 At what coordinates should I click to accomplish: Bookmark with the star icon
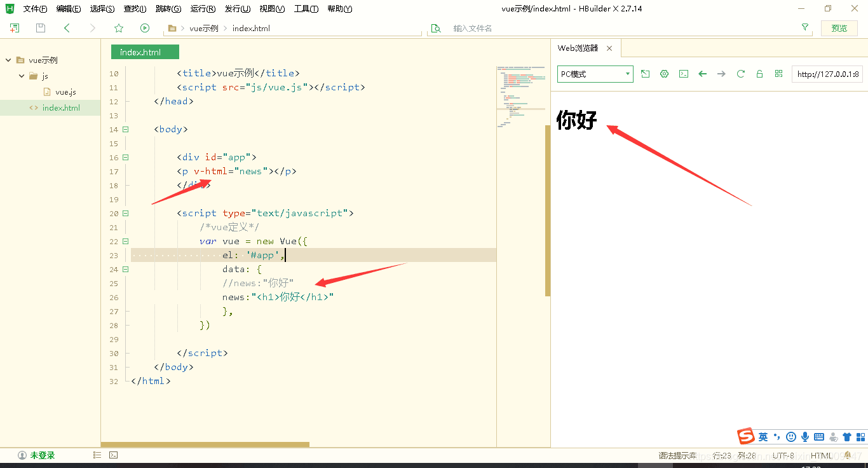tap(119, 28)
